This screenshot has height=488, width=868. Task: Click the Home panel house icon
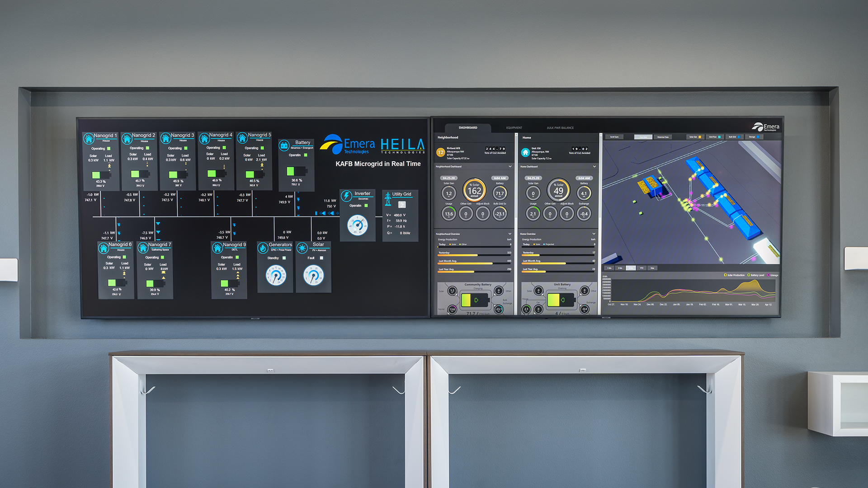(525, 152)
